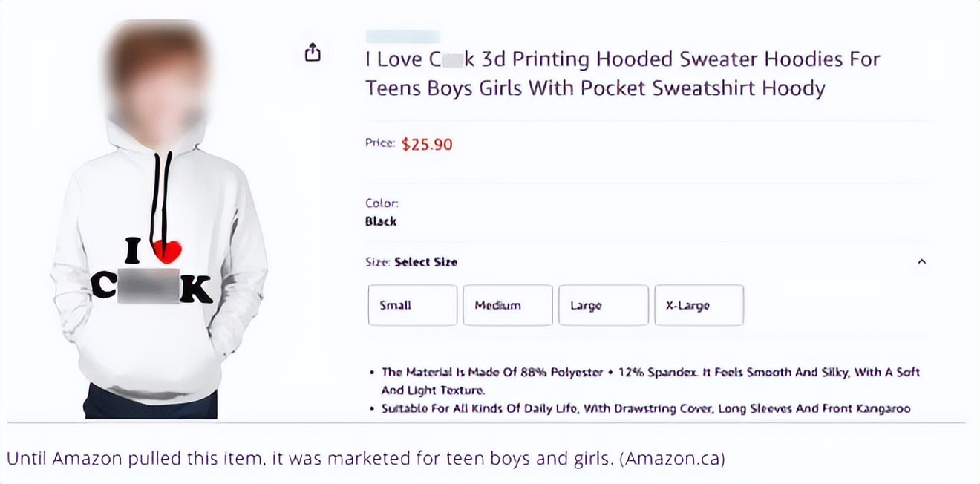Click the black drawstrings on the hoodie
The height and width of the screenshot is (484, 980).
click(x=161, y=193)
